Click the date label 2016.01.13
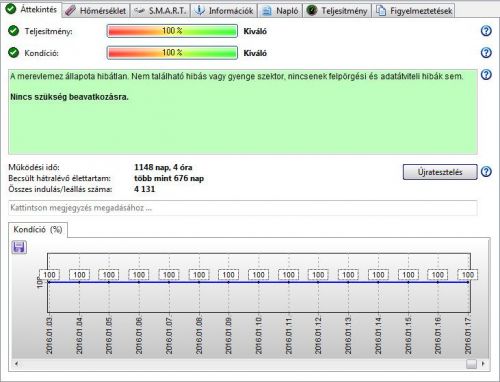 click(348, 335)
